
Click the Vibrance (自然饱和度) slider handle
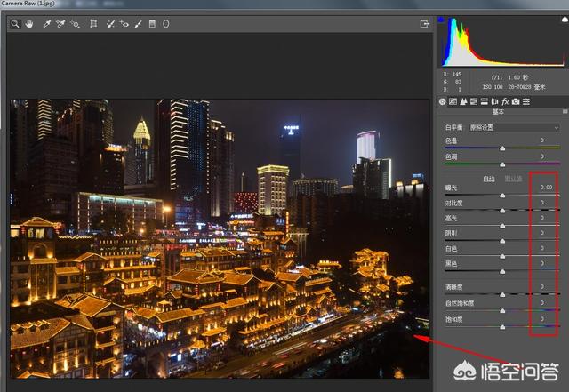(502, 311)
